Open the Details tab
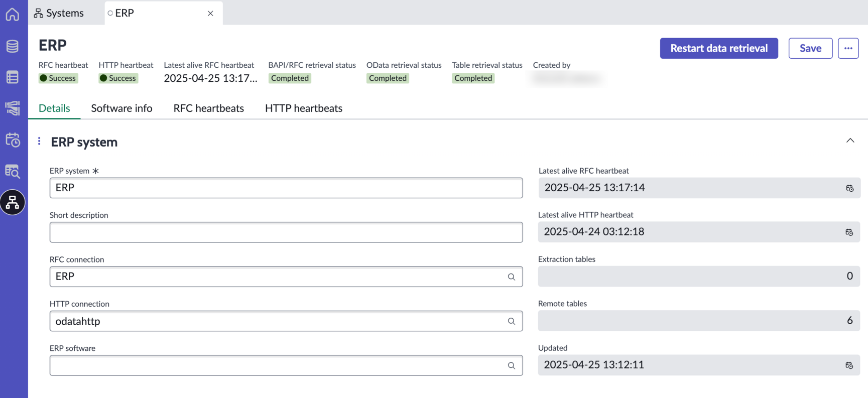The height and width of the screenshot is (398, 868). [x=54, y=108]
